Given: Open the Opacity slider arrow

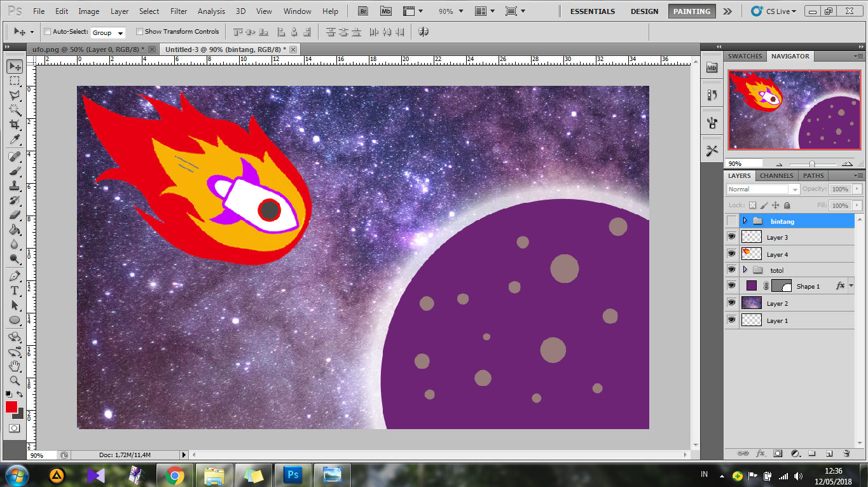Looking at the screenshot, I should coord(857,189).
